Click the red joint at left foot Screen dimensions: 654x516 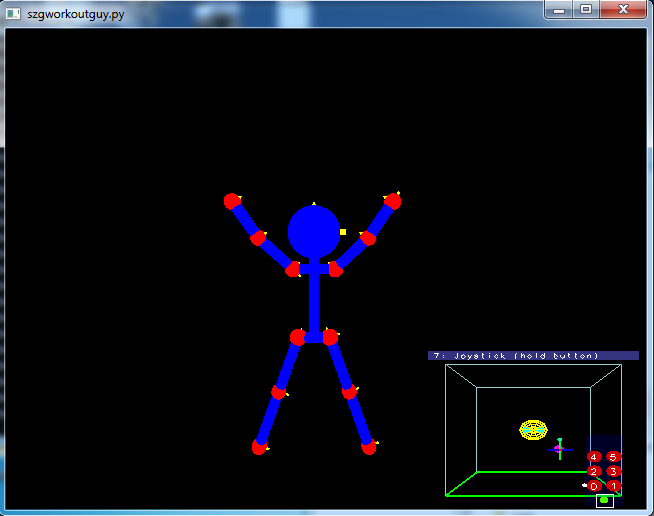tap(259, 448)
